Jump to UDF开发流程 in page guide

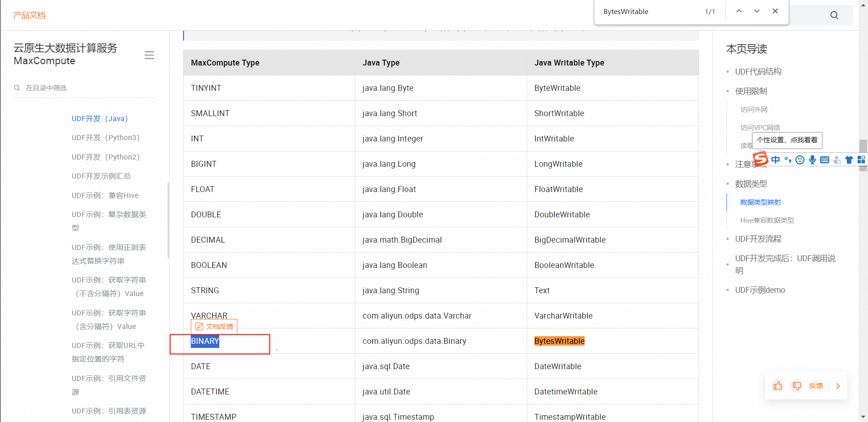point(758,239)
